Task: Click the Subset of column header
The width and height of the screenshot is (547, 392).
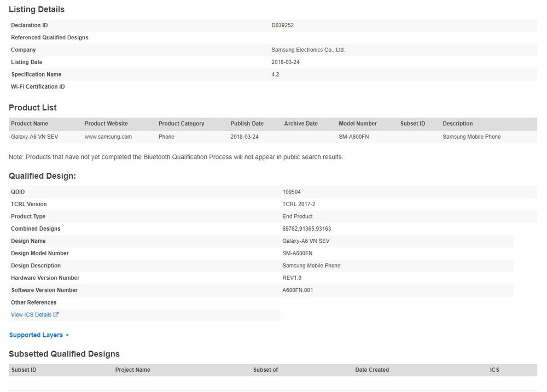Action: coord(265,370)
